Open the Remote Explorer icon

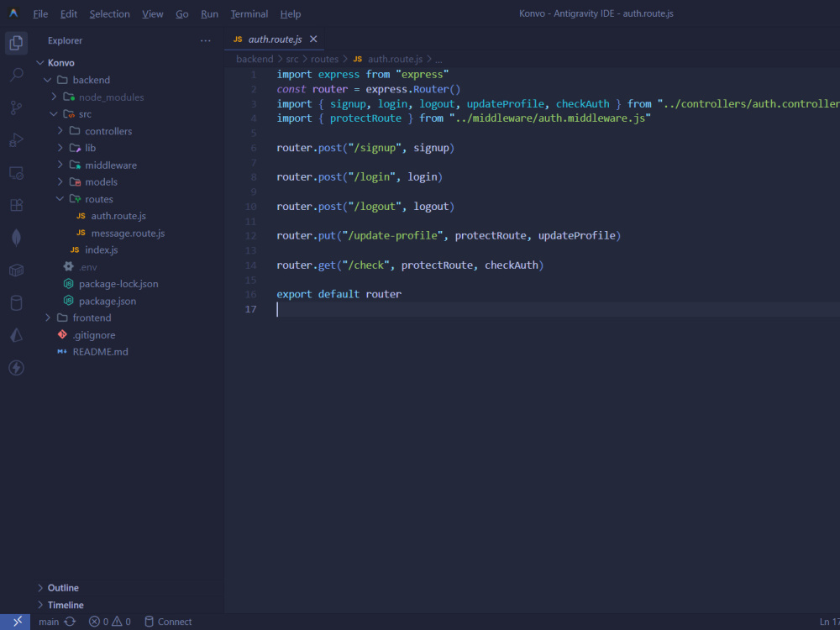(16, 173)
